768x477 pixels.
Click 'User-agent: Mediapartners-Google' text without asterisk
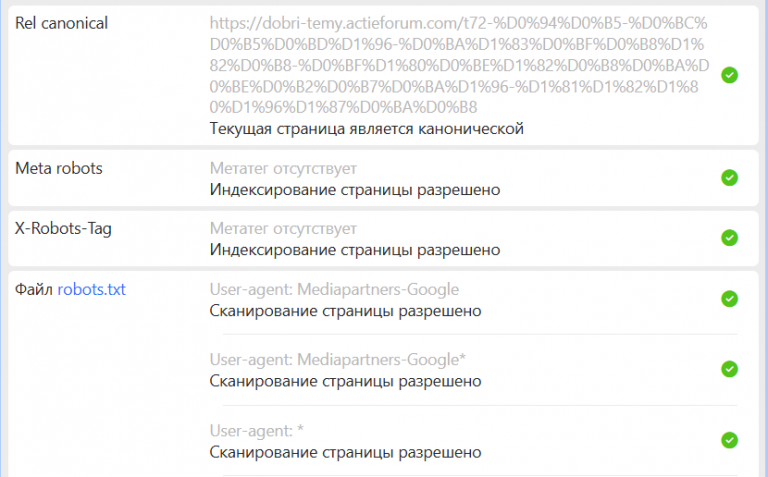coord(334,289)
